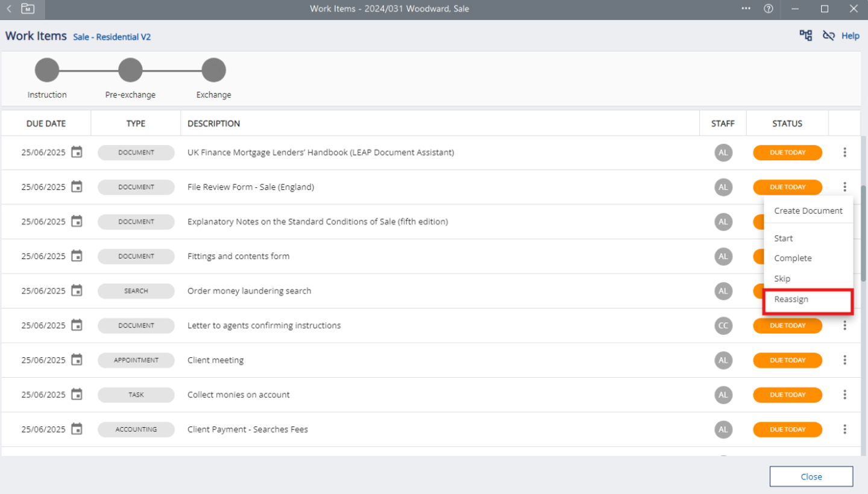
Task: Click the unlink icon next to Help
Action: coord(829,36)
